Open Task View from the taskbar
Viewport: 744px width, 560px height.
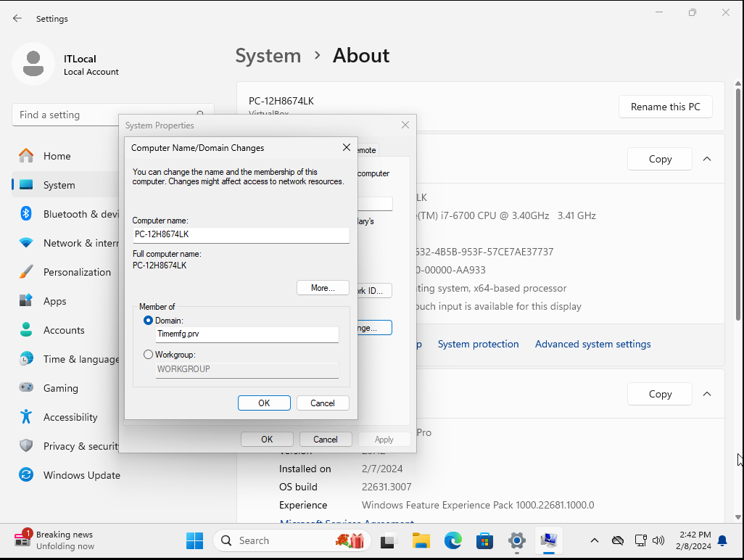click(x=388, y=540)
